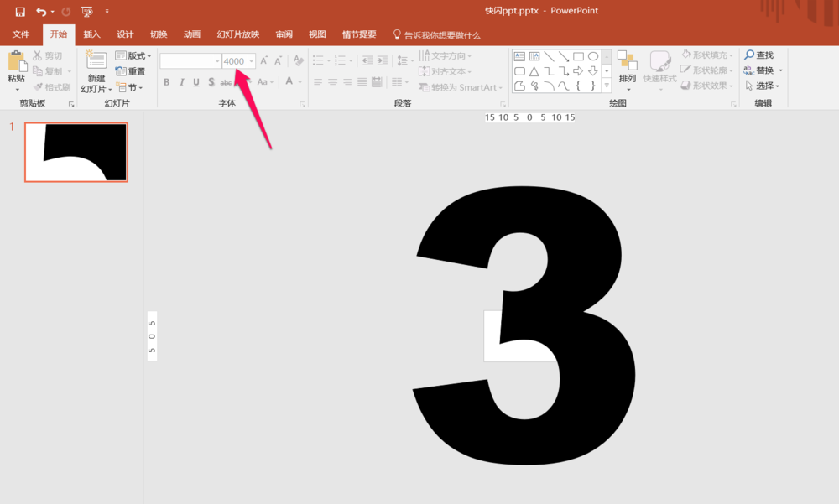Screen dimensions: 839x504
Task: Increase font size with larger A icon
Action: point(263,61)
